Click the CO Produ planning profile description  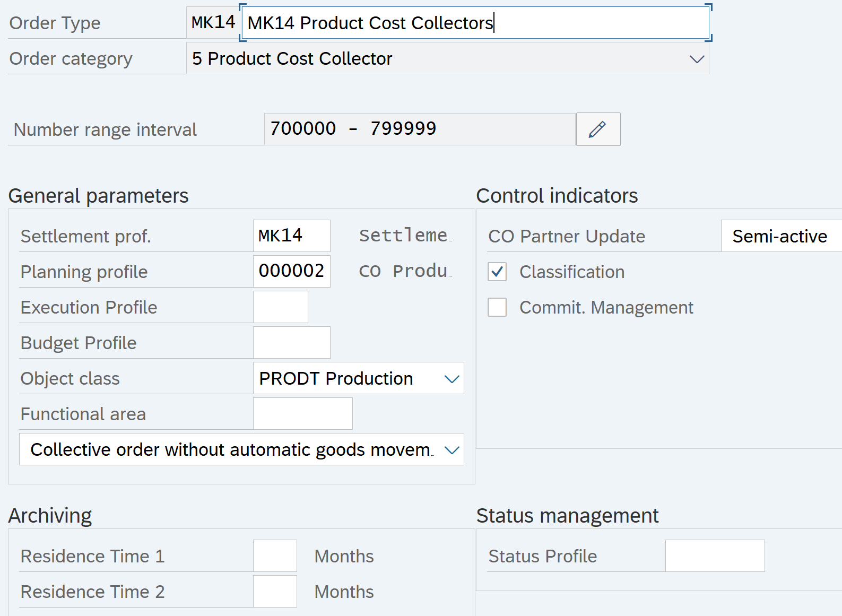tap(404, 271)
